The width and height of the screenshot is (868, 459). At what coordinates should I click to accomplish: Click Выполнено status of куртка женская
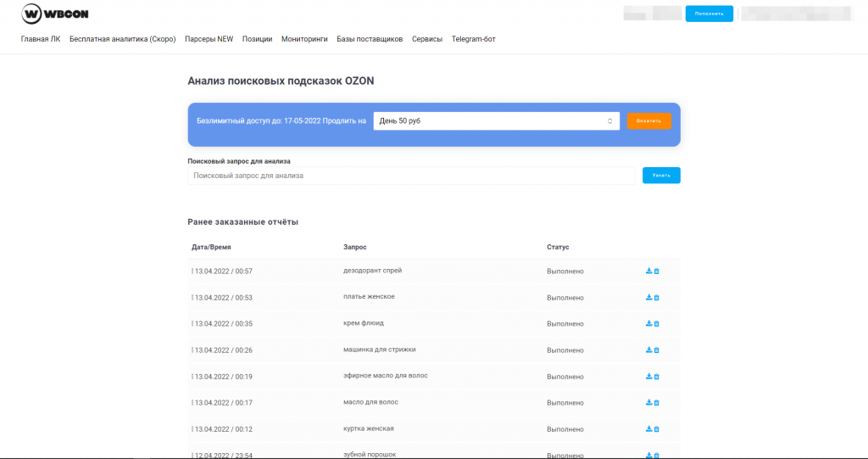click(x=565, y=429)
